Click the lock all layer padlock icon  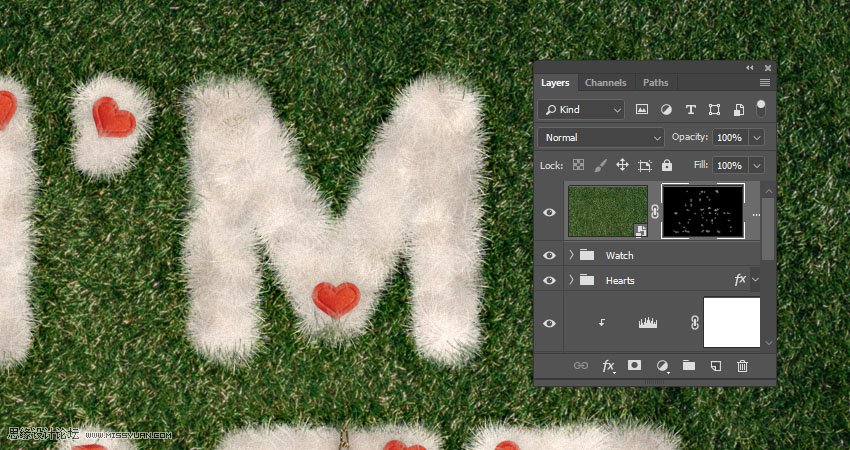coord(667,165)
